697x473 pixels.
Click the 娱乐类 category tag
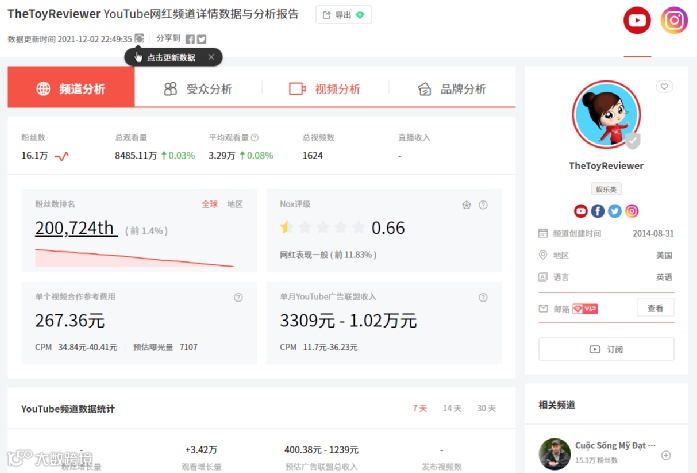pyautogui.click(x=606, y=189)
